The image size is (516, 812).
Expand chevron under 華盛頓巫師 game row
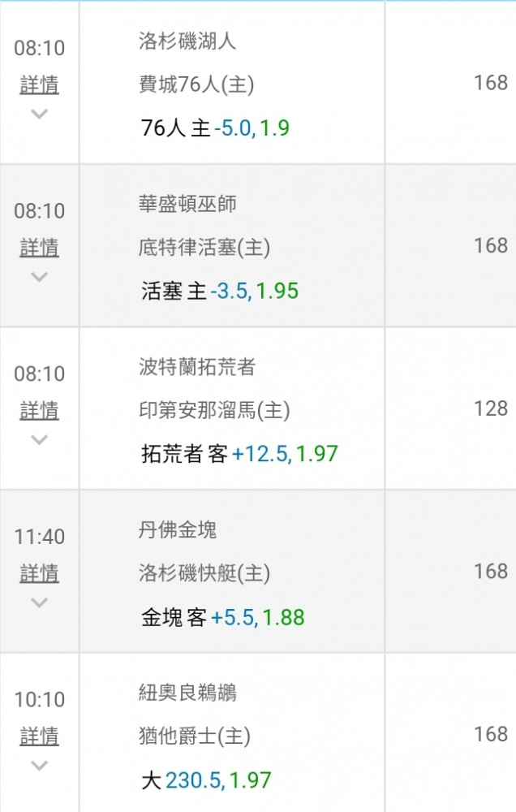(39, 277)
